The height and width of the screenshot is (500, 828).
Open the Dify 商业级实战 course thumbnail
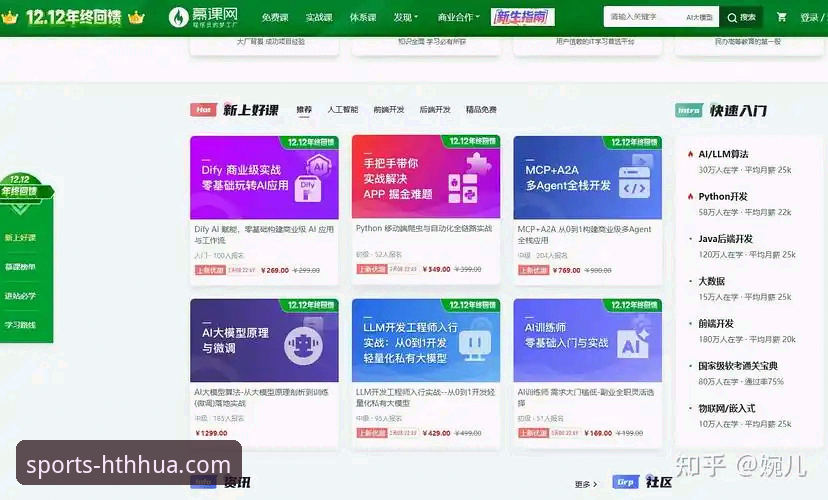coord(264,177)
